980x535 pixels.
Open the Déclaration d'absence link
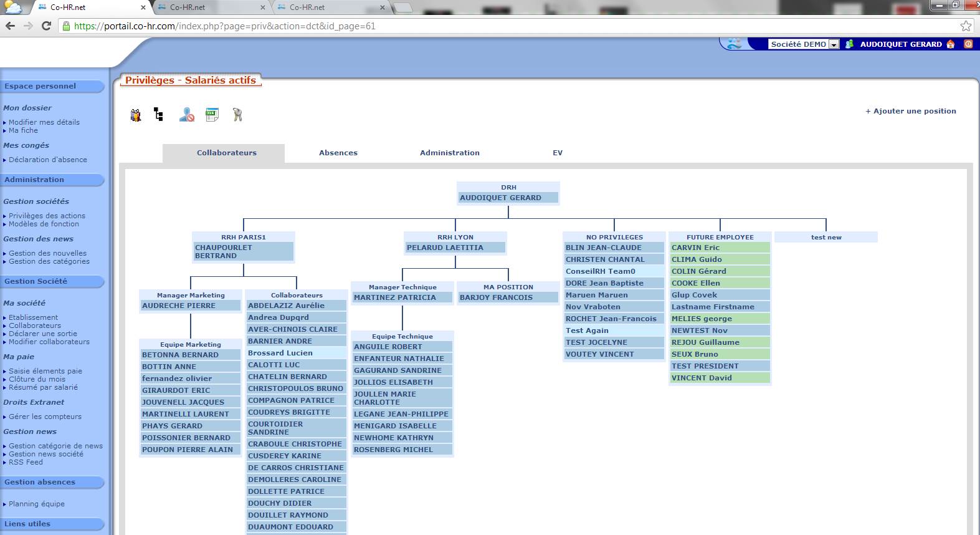click(48, 160)
